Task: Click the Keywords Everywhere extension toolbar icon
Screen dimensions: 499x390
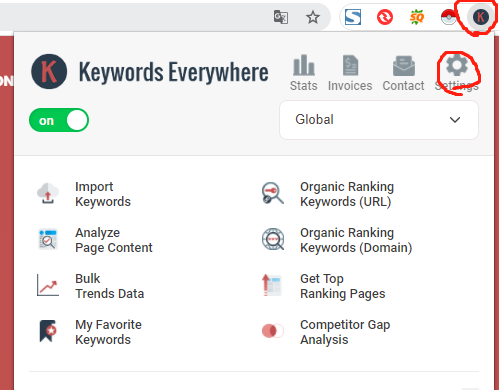Action: [480, 17]
